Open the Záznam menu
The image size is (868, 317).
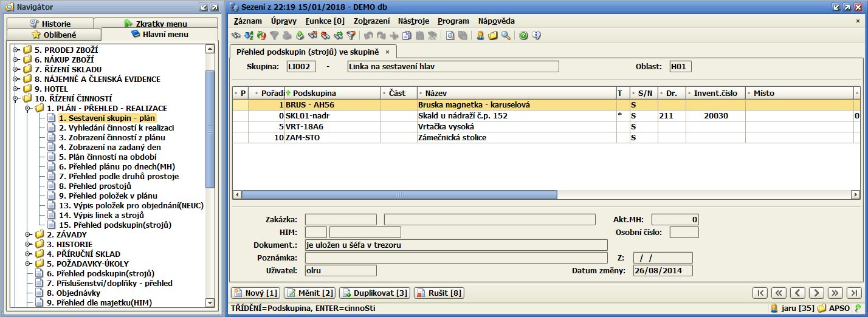coord(248,21)
